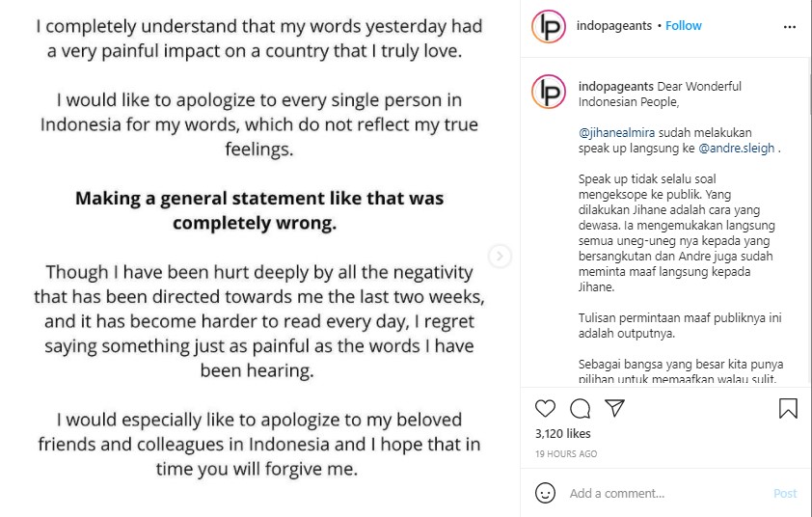Open @jihanealmira mention link
The image size is (812, 517).
click(x=616, y=132)
